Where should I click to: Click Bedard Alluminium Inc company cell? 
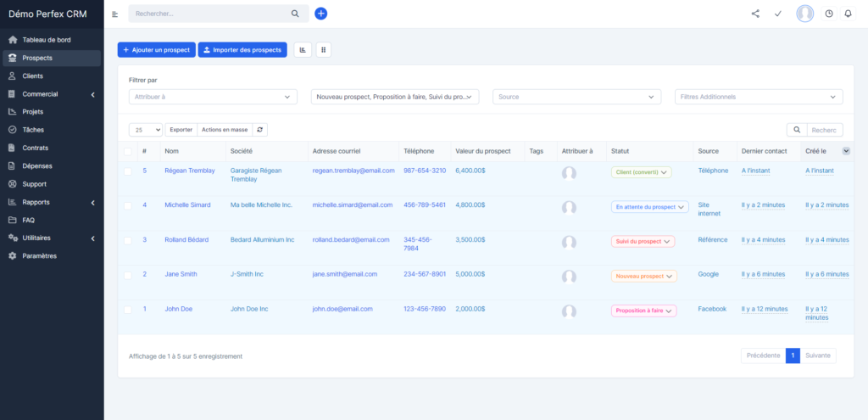click(263, 240)
